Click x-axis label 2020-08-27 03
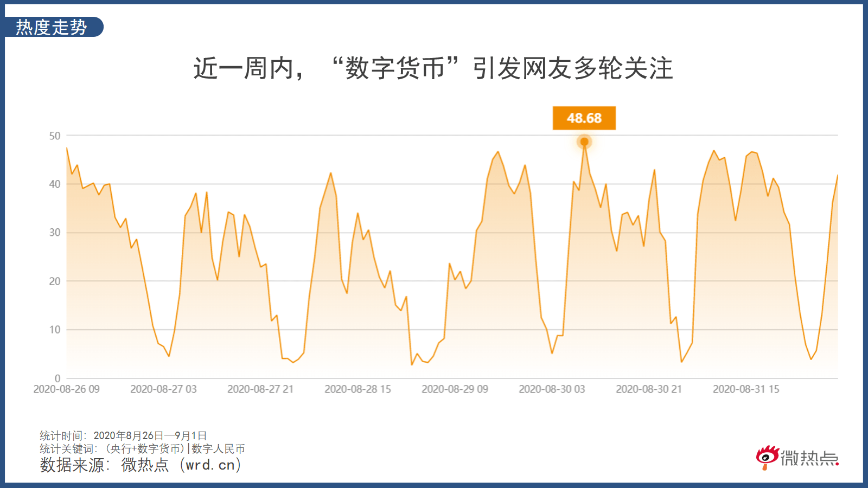This screenshot has height=488, width=868. [163, 389]
